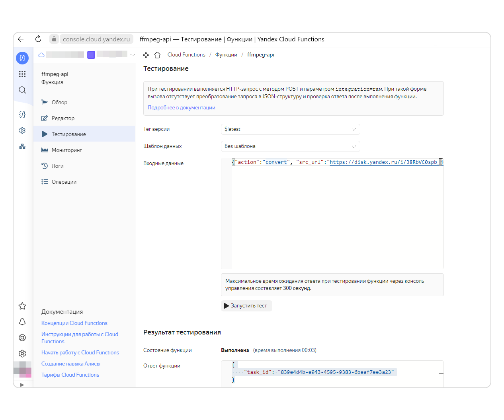The image size is (504, 420).
Task: Select the Тестирование menu item
Action: [x=84, y=134]
